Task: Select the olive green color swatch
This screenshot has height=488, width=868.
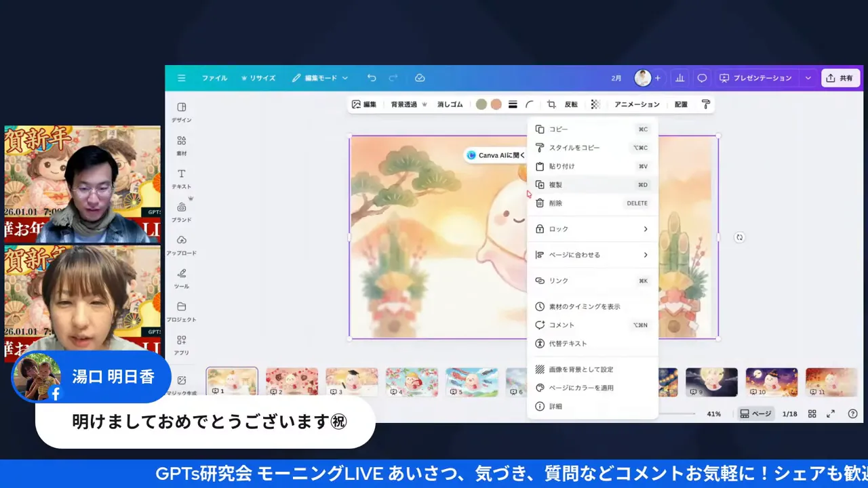Action: [481, 104]
